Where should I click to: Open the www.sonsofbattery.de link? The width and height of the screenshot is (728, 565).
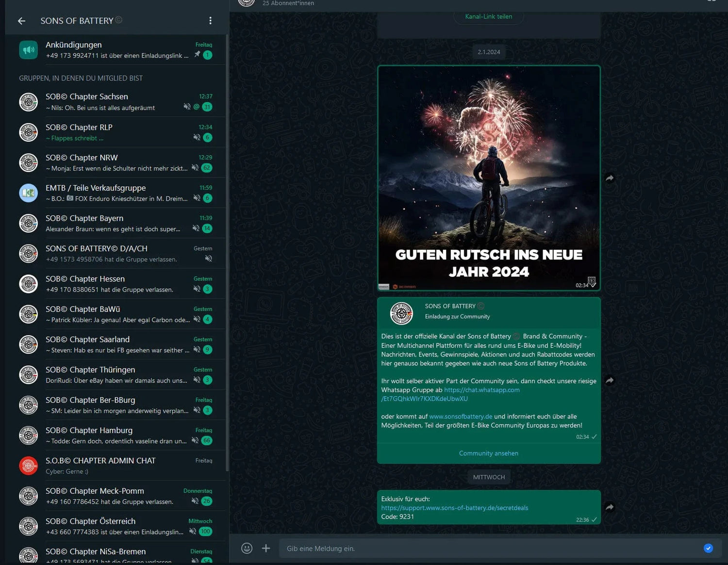(461, 417)
